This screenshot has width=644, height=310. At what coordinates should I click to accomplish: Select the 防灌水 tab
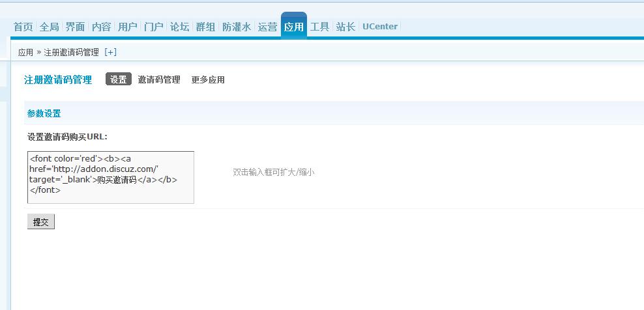point(236,27)
